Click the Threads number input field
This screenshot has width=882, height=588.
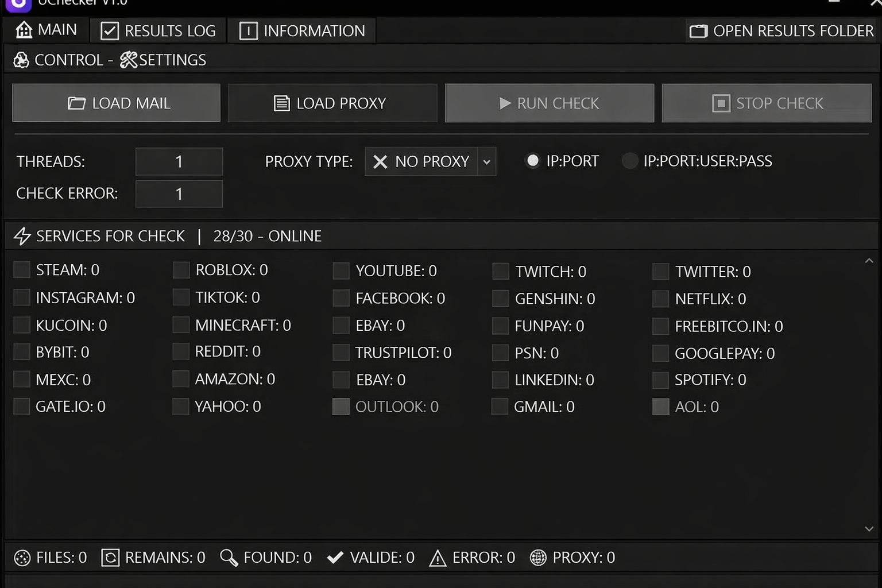click(x=179, y=161)
